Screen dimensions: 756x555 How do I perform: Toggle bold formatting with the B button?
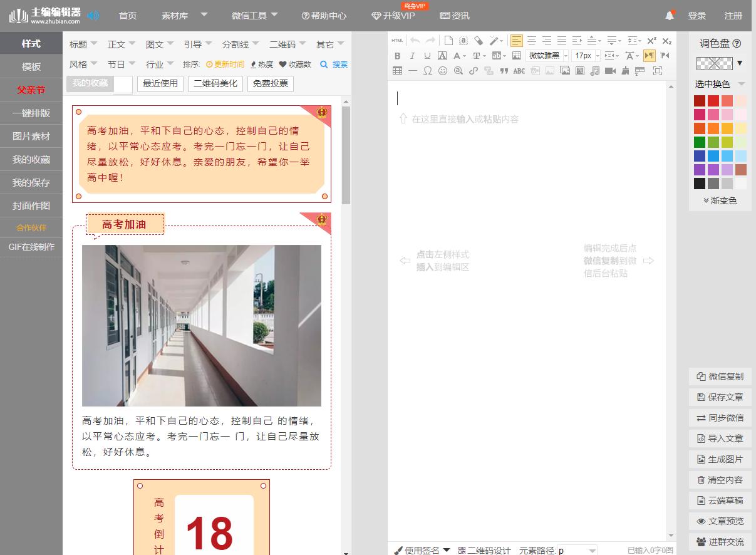click(397, 55)
